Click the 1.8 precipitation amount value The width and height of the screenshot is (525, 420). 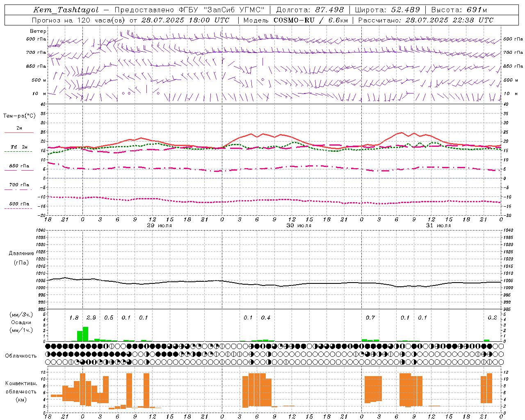[74, 318]
